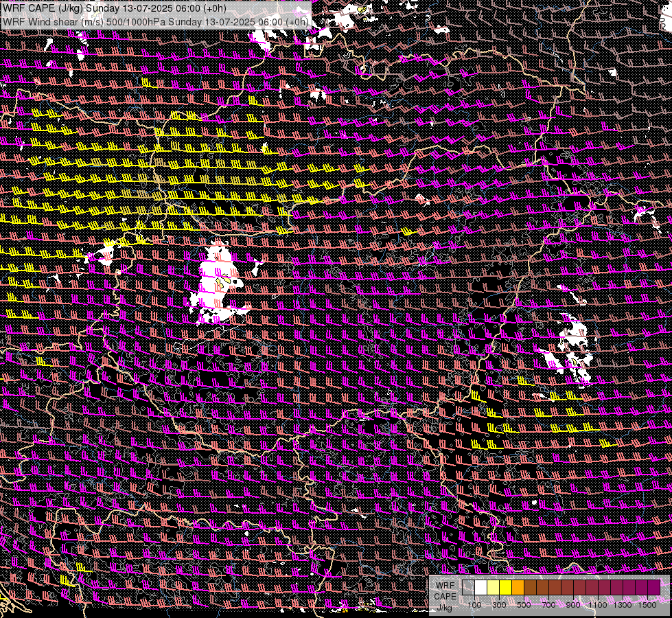Click the 700 legend label
Viewport: 672px width, 618px height.
click(548, 605)
